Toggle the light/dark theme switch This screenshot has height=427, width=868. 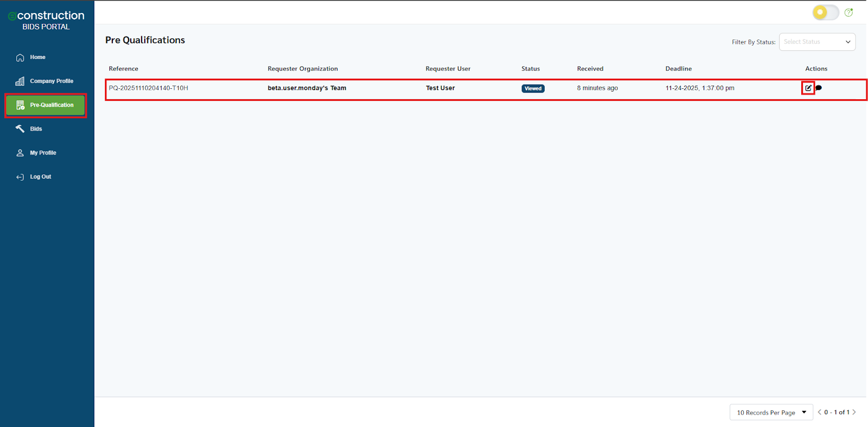coord(825,12)
